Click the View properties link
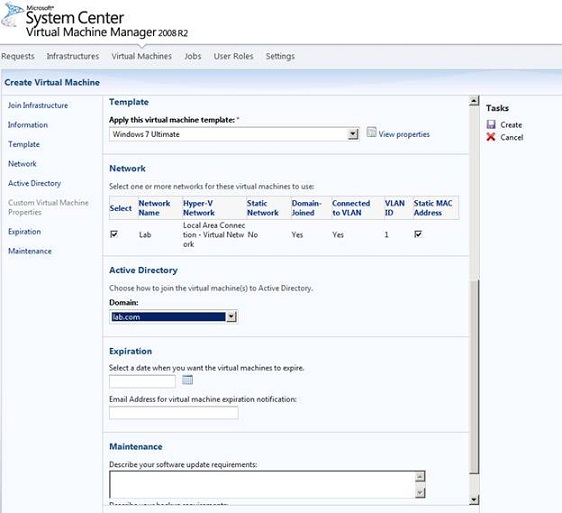Viewport: 562px width, 513px height. click(404, 134)
